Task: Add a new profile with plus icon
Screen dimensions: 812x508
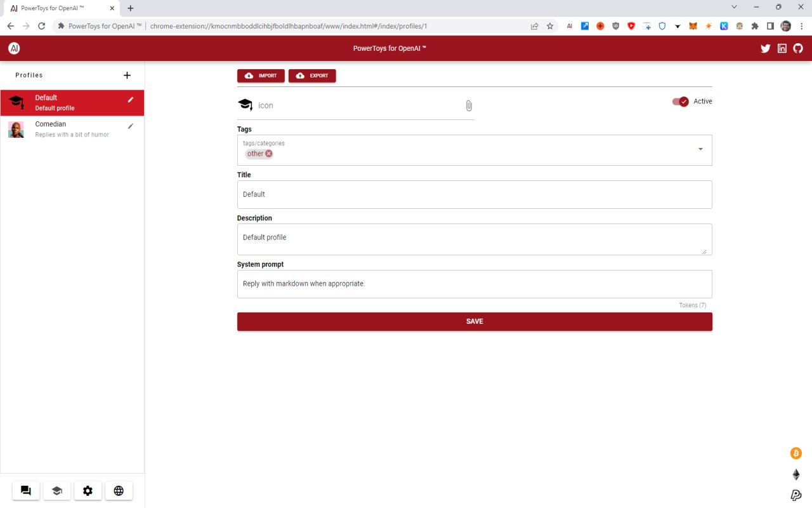Action: click(x=127, y=75)
